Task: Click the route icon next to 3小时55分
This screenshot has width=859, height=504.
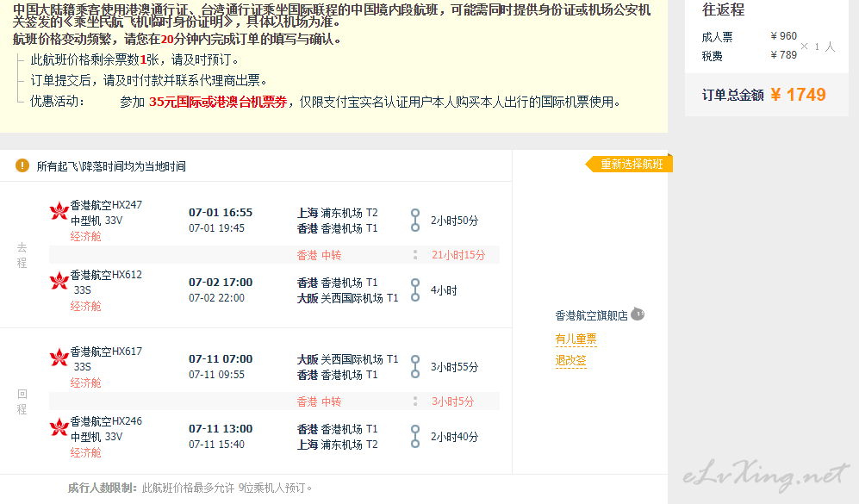Action: click(x=415, y=366)
